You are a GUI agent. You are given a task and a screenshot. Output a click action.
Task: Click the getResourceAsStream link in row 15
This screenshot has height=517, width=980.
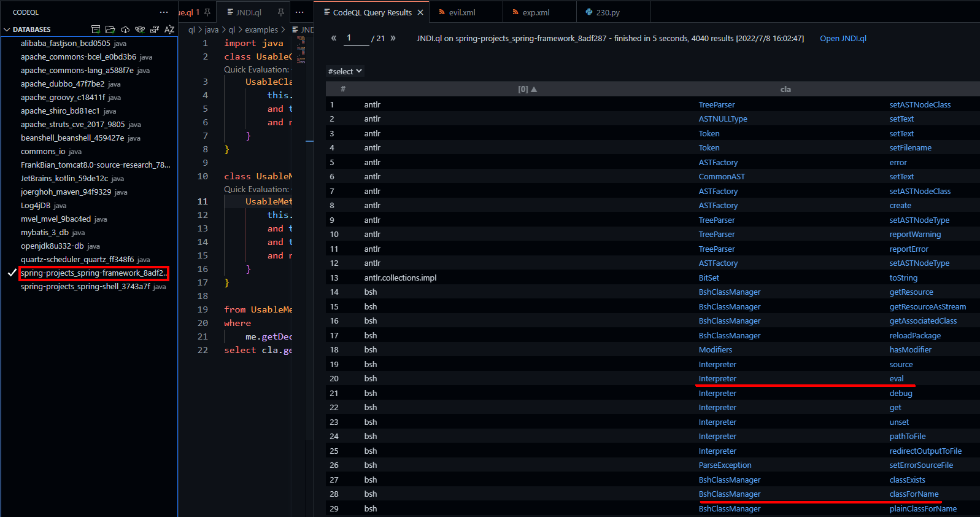(x=927, y=307)
